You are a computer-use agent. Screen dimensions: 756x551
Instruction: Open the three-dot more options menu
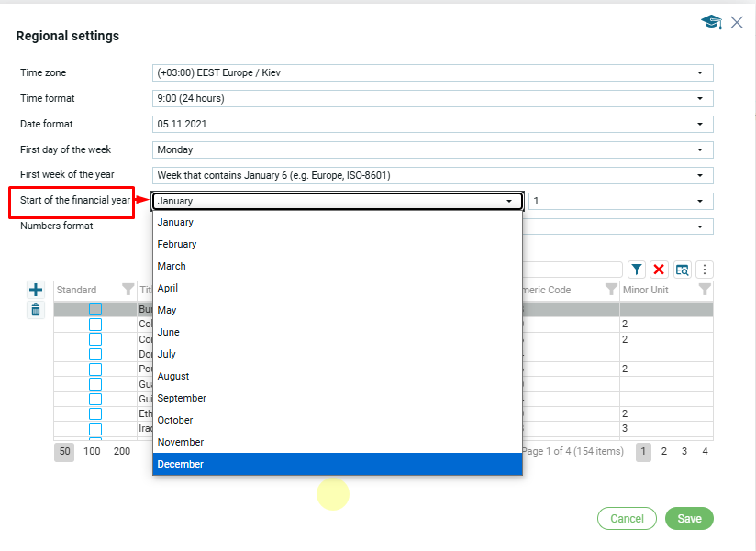(x=705, y=270)
